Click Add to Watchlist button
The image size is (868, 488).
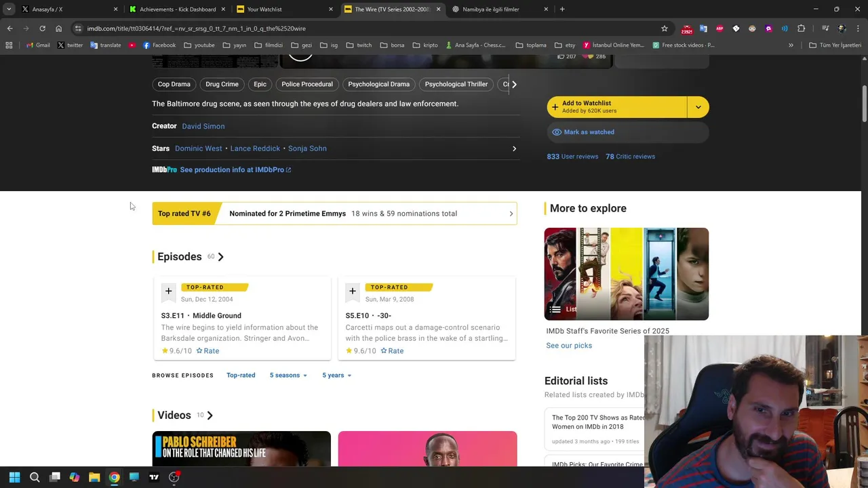click(617, 107)
